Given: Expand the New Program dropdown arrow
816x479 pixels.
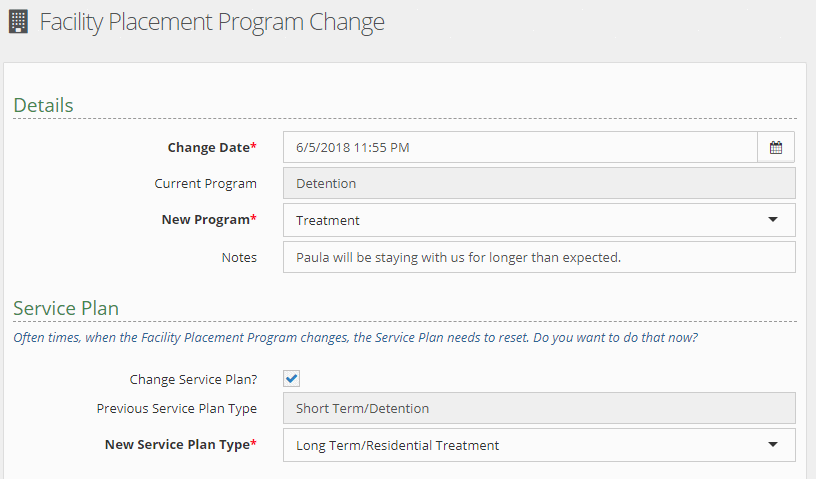Looking at the screenshot, I should [x=772, y=220].
